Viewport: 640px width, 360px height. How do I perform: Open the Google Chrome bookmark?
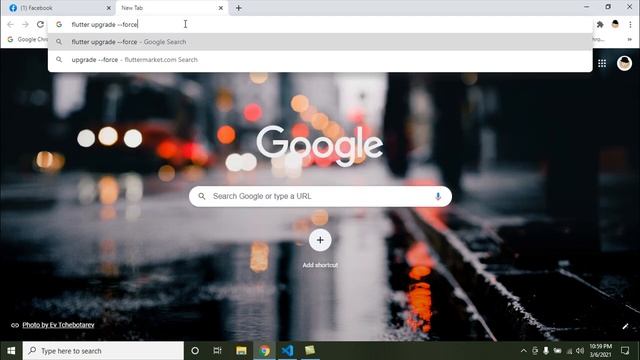(x=28, y=40)
